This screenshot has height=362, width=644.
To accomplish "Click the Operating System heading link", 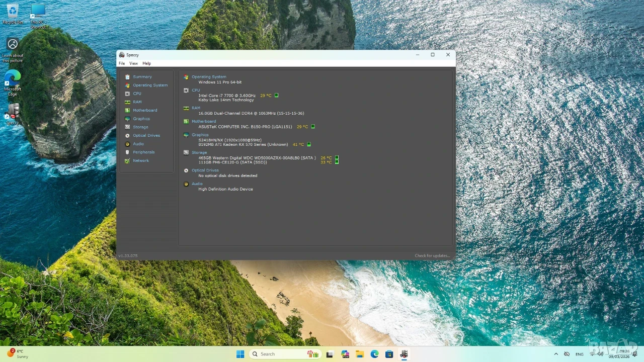I will coord(209,77).
